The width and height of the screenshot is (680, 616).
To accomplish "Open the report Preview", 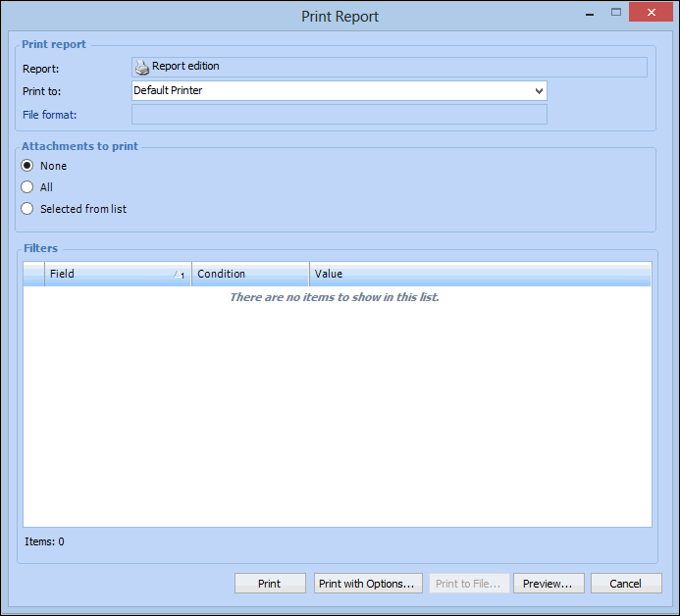I will (x=548, y=584).
